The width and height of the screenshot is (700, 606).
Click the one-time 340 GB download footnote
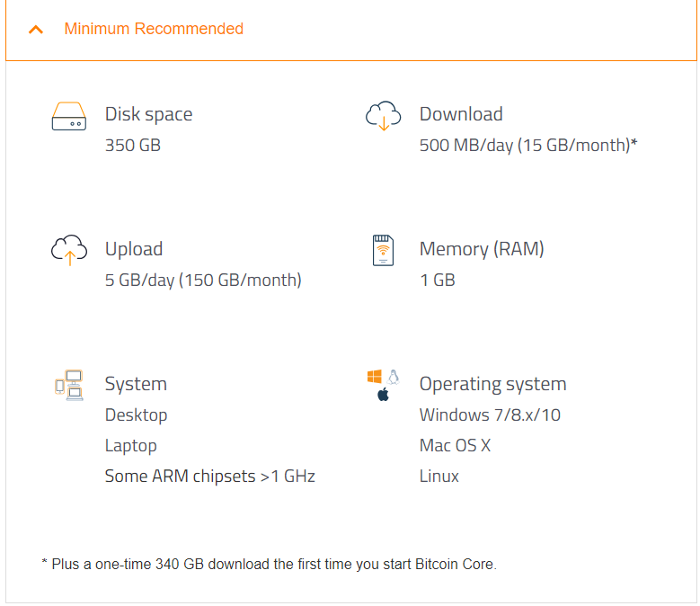coord(270,565)
